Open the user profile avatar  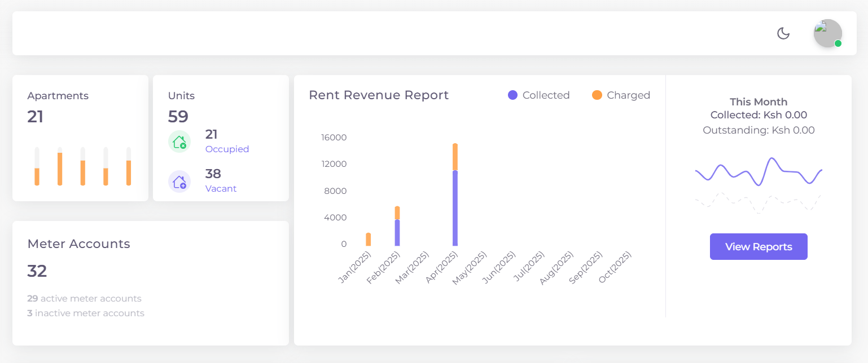[827, 33]
